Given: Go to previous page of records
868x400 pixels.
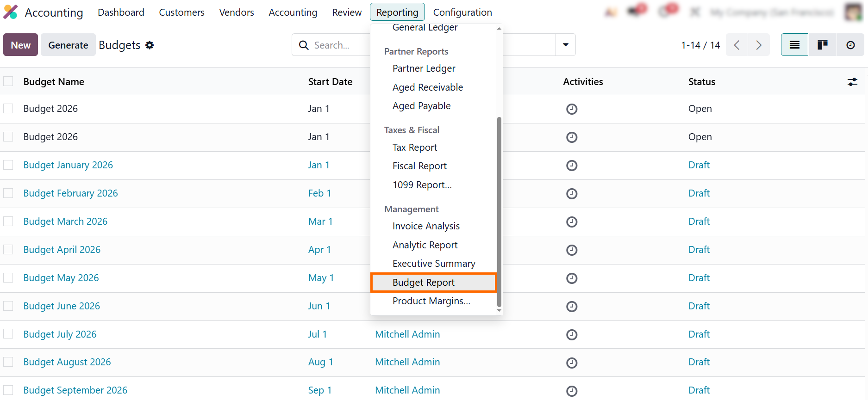Looking at the screenshot, I should coord(737,45).
